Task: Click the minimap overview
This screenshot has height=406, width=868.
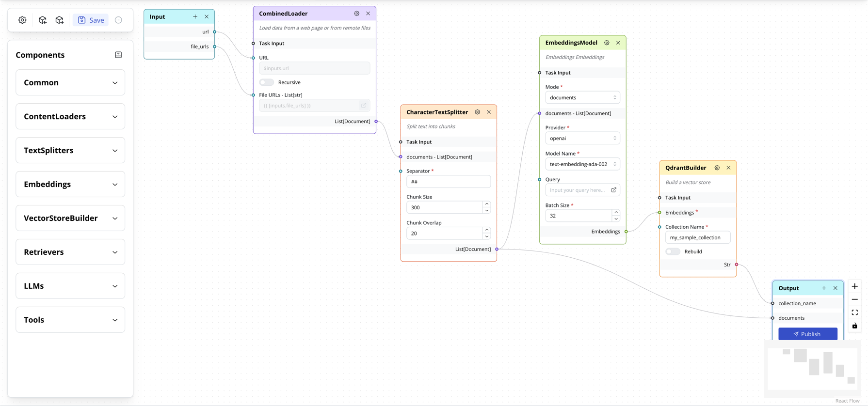Action: click(813, 369)
